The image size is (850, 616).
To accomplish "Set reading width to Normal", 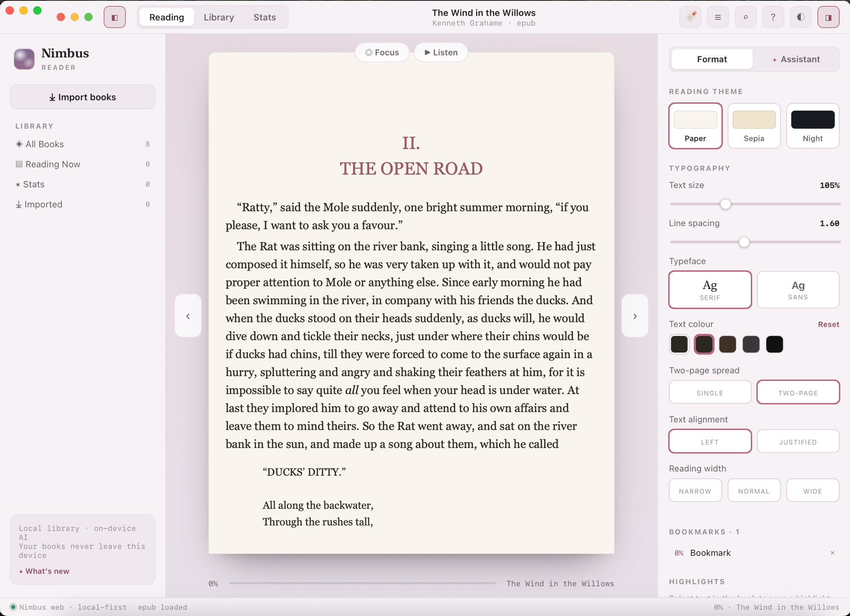I will pyautogui.click(x=754, y=491).
